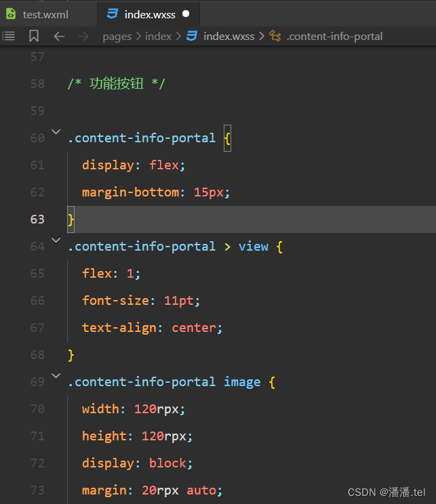The width and height of the screenshot is (436, 504).
Task: Click the 'auto' value on line 73
Action: 201,490
